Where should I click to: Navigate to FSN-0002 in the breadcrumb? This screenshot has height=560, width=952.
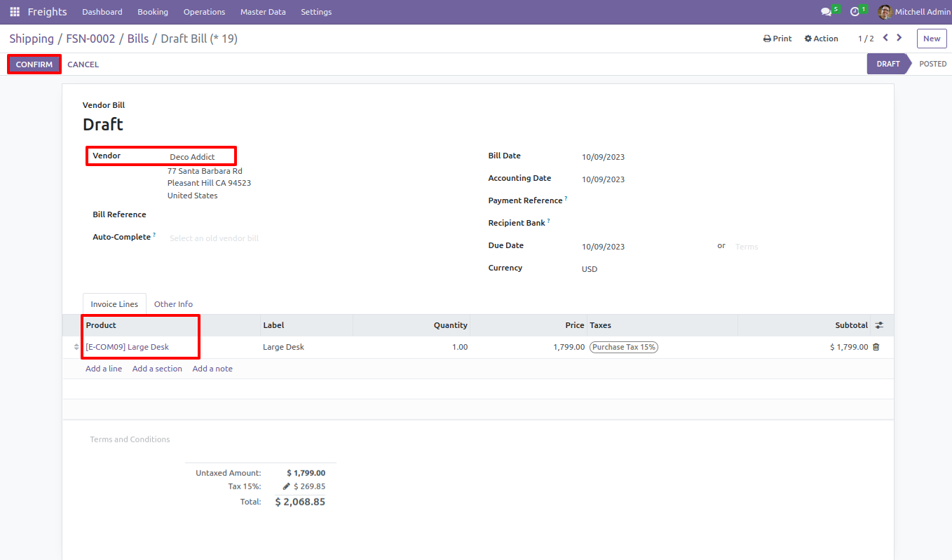(x=90, y=39)
